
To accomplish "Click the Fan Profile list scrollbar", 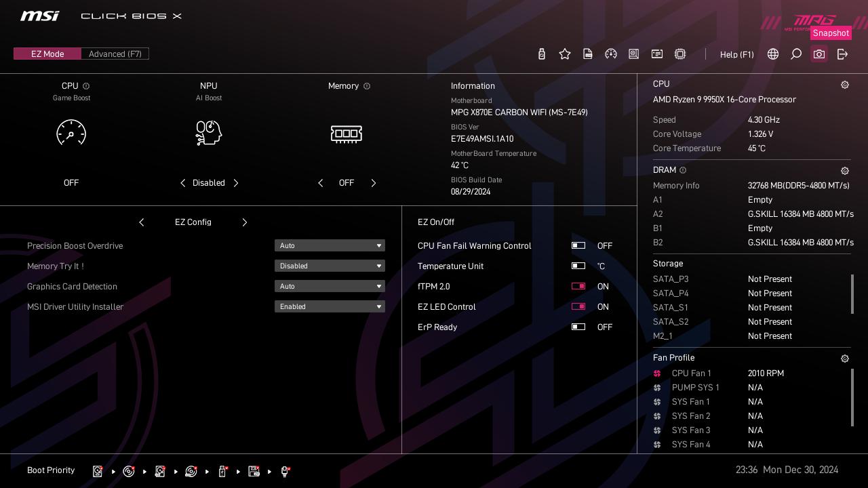I will [x=852, y=398].
